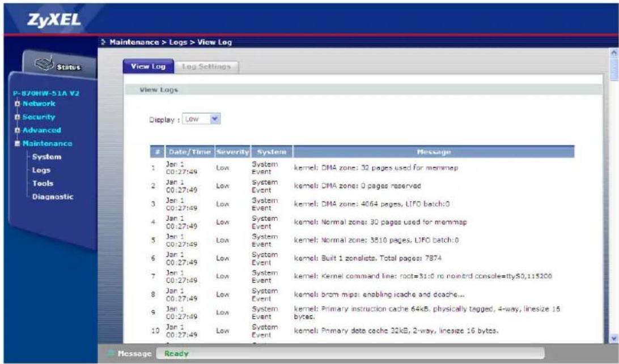Switch to the Log Settings tab
619x364 pixels.
point(206,67)
